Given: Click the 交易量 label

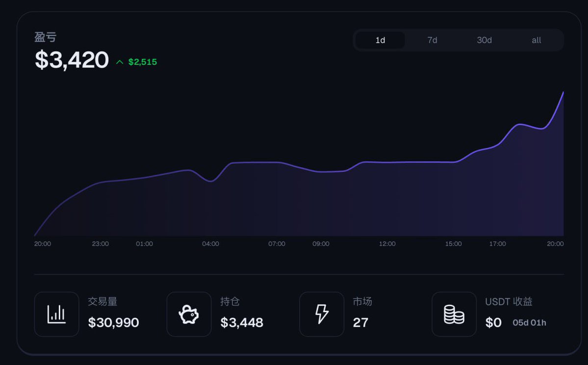Looking at the screenshot, I should 102,302.
